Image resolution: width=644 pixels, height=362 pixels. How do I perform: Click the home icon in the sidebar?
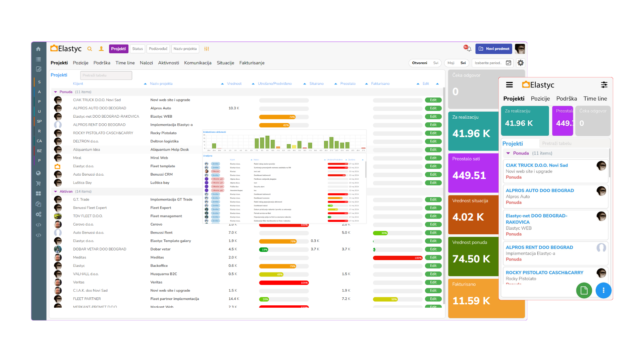(39, 49)
